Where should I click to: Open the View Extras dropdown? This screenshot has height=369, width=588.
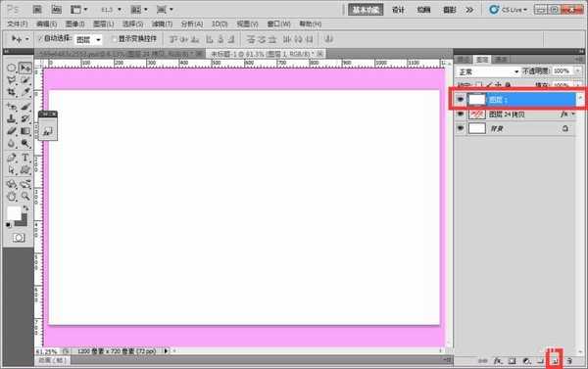click(79, 10)
